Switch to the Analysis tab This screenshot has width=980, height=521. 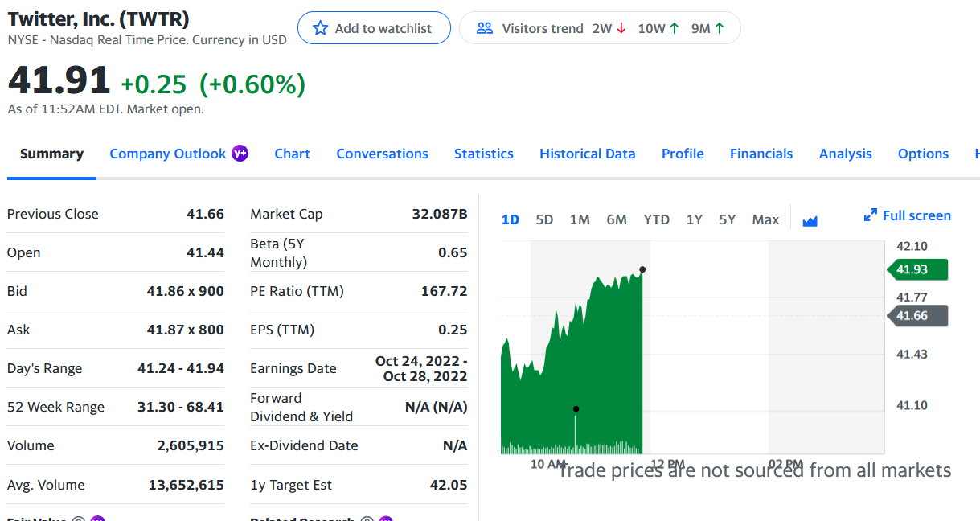pos(845,154)
